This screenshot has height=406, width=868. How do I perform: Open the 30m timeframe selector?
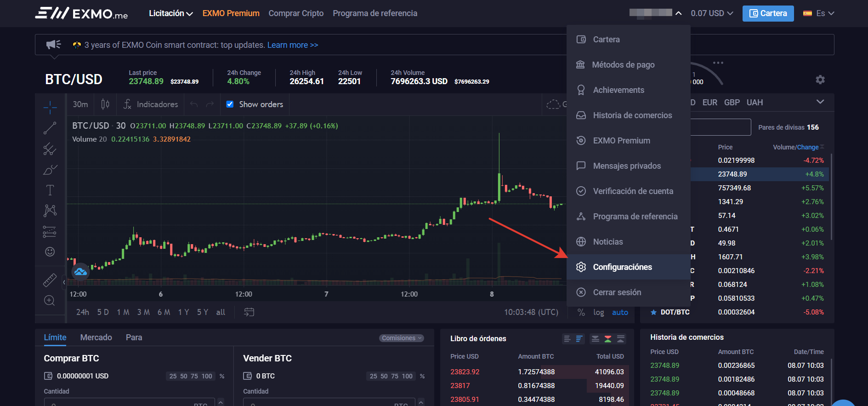pos(80,104)
